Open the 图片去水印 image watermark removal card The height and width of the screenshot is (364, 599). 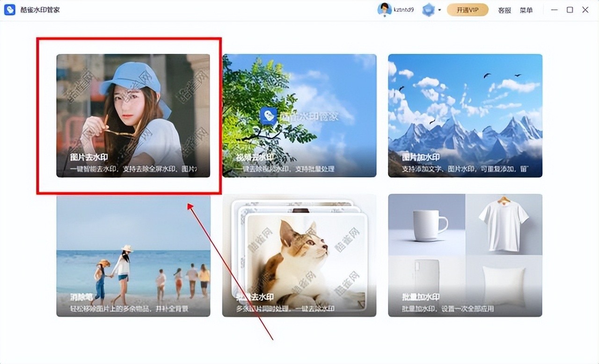click(133, 116)
